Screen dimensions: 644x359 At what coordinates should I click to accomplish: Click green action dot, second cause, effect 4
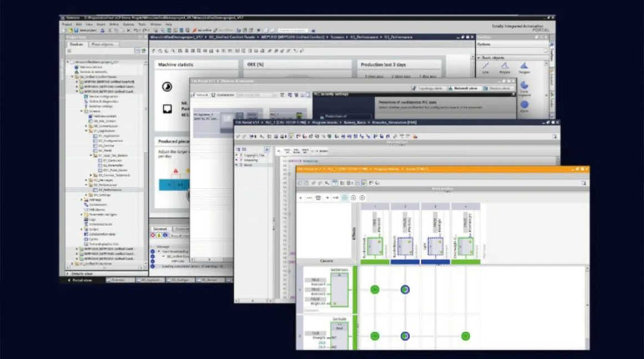[465, 336]
